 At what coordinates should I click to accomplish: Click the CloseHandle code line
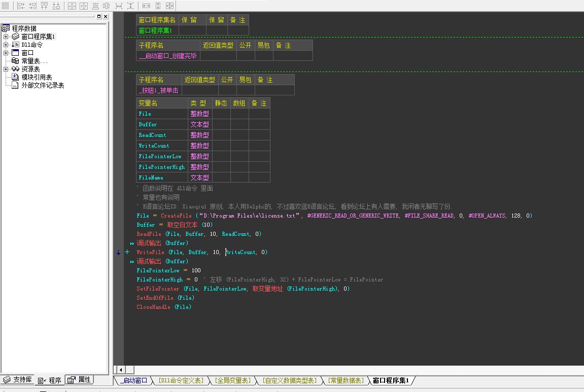pos(164,307)
